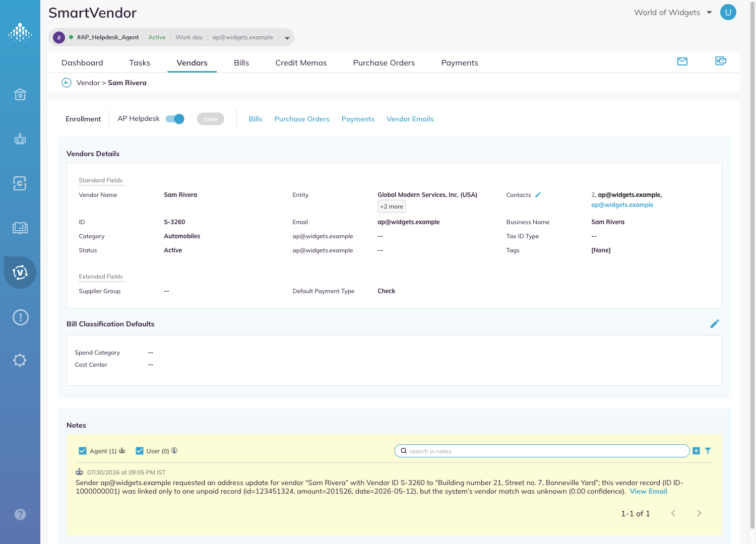This screenshot has height=544, width=756.
Task: Click the Vendor breadcrumb link
Action: [88, 83]
